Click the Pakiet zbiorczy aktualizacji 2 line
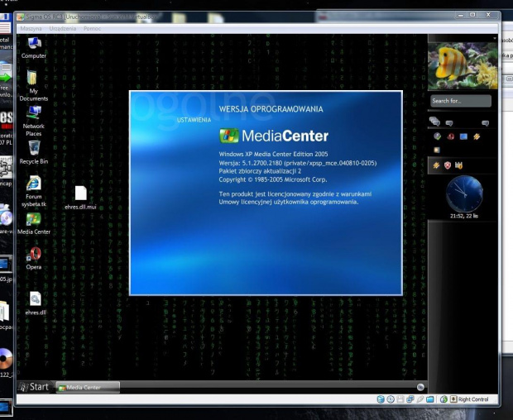This screenshot has height=420, width=513. click(x=260, y=171)
